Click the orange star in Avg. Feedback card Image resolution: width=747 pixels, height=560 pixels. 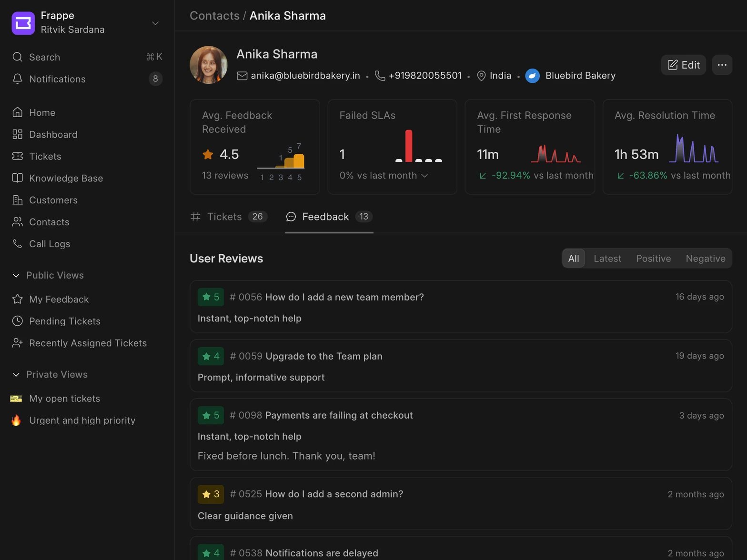(x=208, y=154)
